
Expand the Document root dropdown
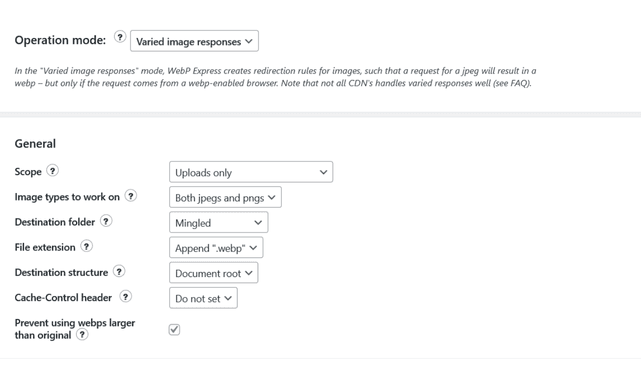213,273
